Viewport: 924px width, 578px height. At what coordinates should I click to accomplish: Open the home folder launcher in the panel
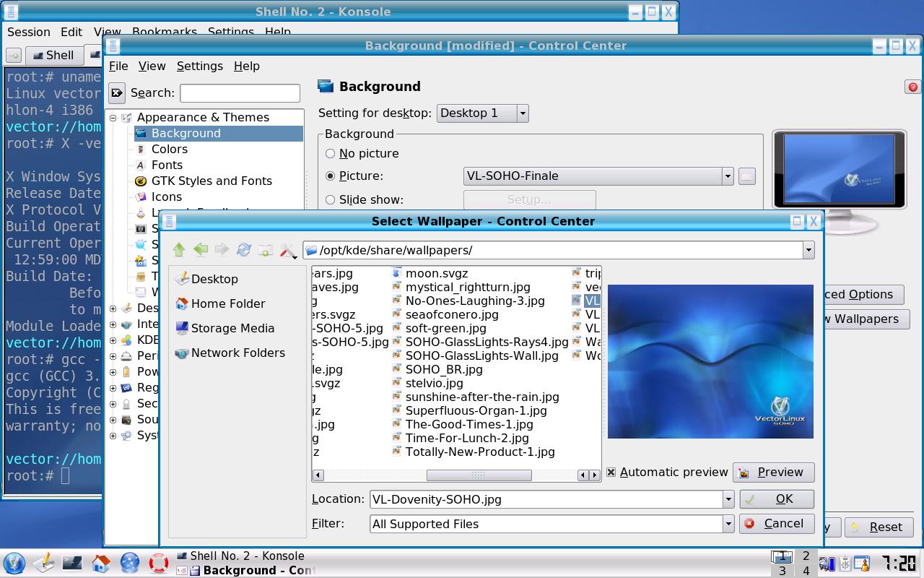101,563
